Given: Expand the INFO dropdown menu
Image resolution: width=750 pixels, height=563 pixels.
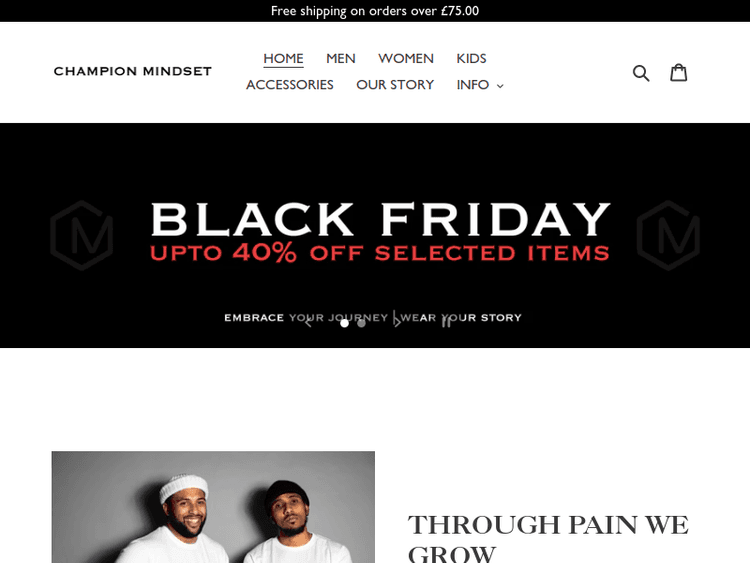Looking at the screenshot, I should (x=480, y=85).
